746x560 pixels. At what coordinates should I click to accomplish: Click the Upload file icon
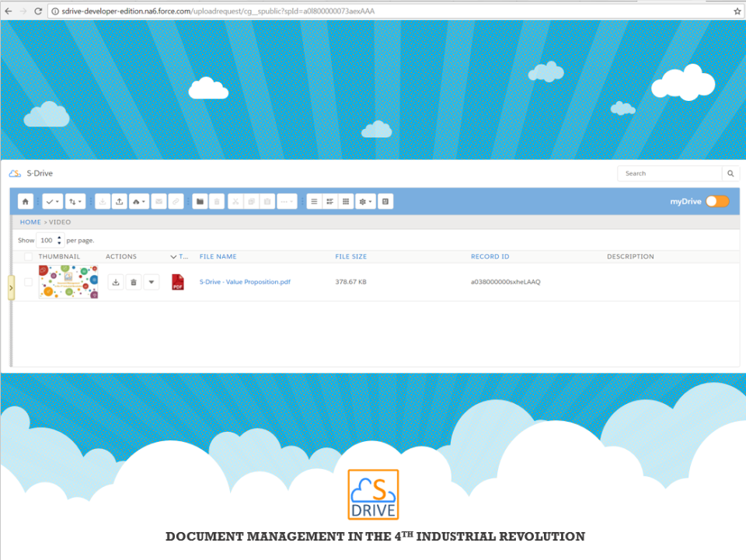coord(120,201)
